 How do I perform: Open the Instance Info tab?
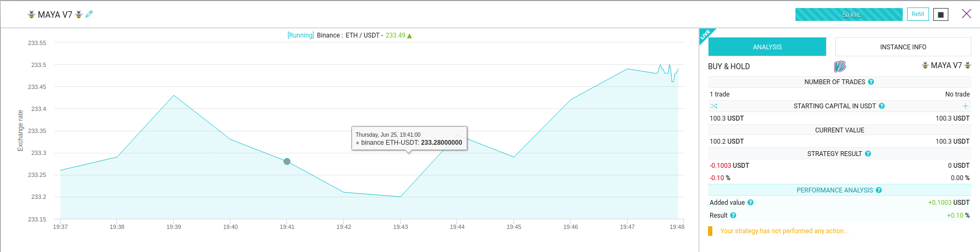coord(903,47)
